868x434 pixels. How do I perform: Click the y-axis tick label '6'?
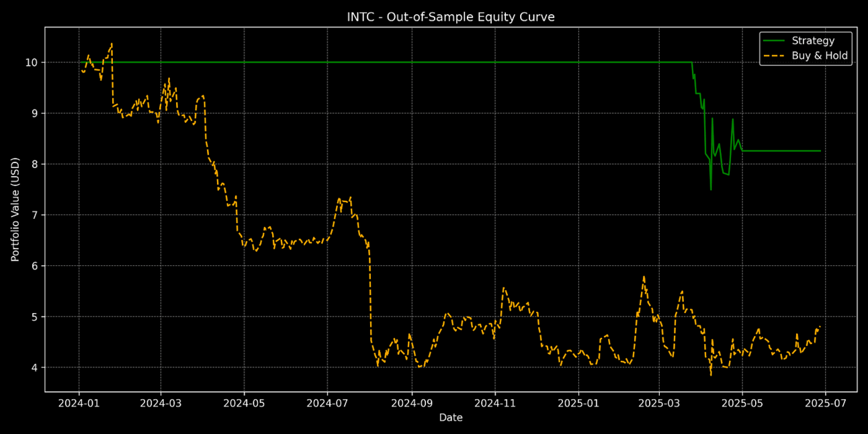point(36,266)
